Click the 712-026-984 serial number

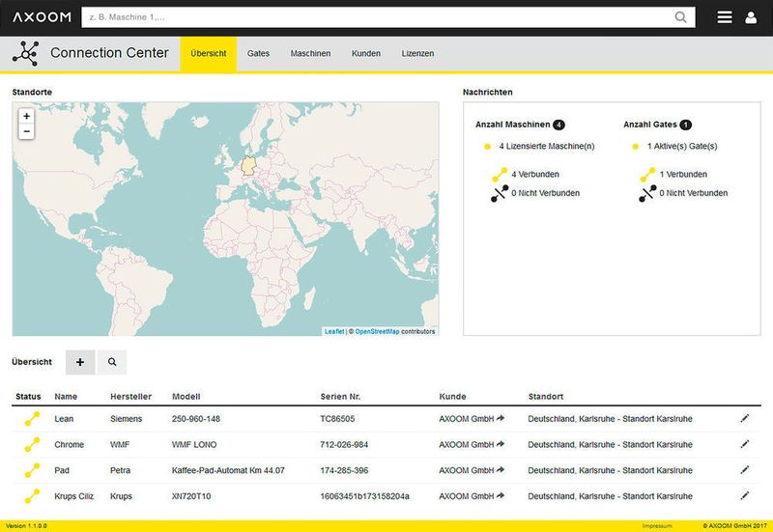[344, 444]
